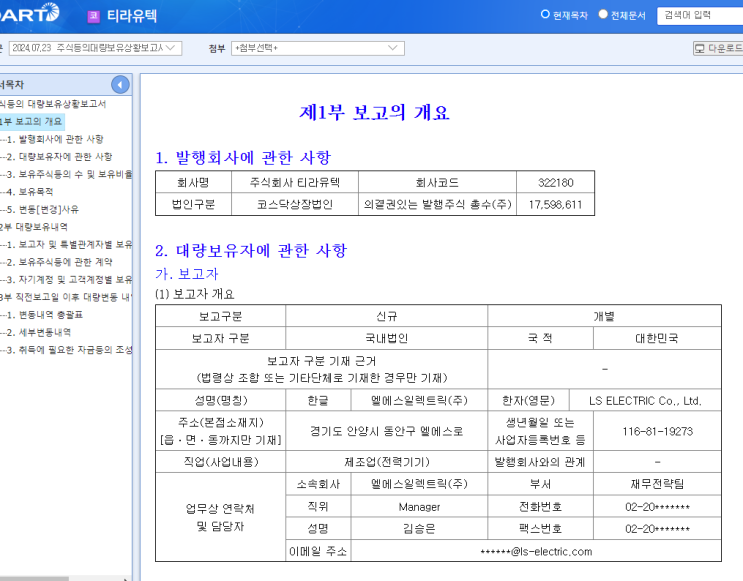743x581 pixels.
Task: Click the purple KOSDAQ market badge icon
Action: (x=93, y=17)
